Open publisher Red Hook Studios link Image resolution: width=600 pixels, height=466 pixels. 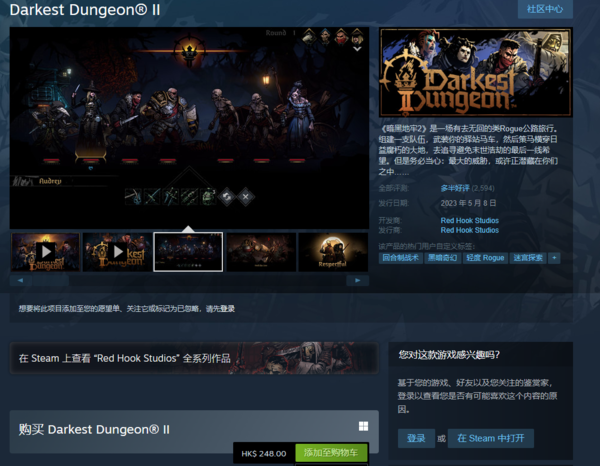[x=470, y=230]
